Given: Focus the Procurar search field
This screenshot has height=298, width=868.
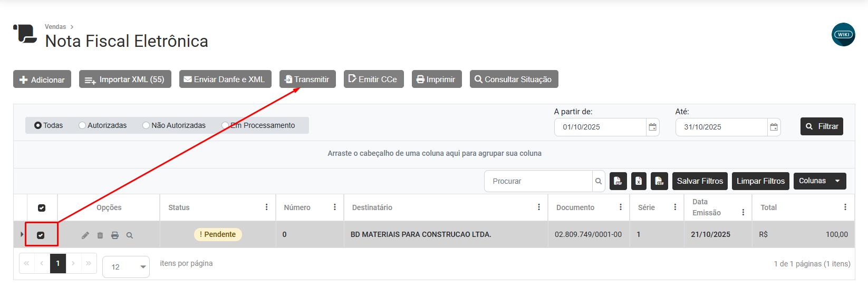Looking at the screenshot, I should point(538,181).
